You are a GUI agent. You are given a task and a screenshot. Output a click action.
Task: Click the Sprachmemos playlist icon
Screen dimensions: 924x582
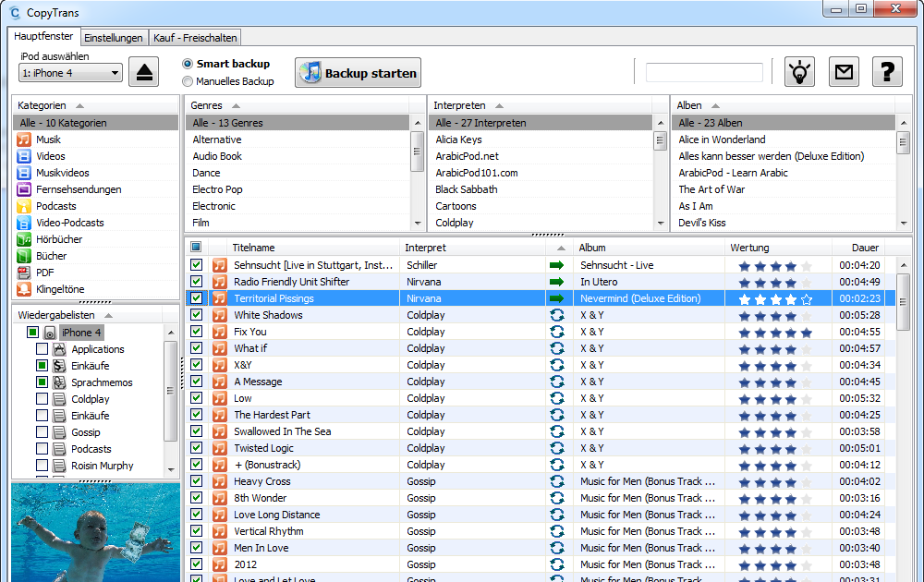coord(59,382)
